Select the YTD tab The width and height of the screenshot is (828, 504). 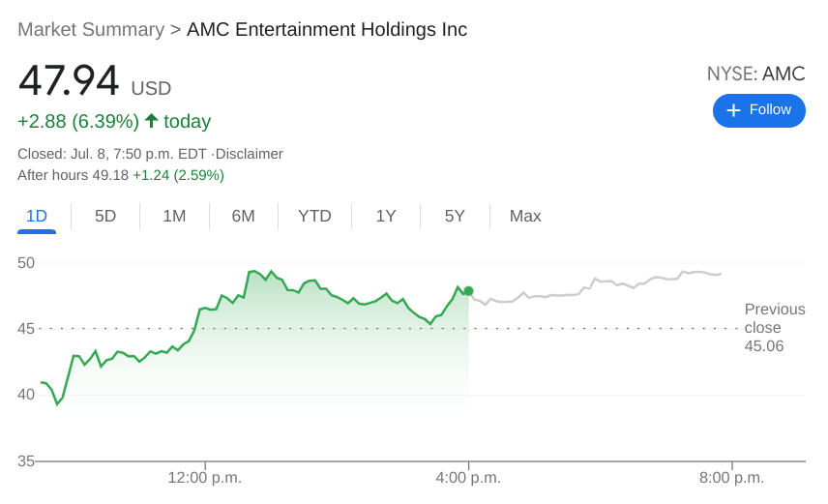[x=314, y=217]
